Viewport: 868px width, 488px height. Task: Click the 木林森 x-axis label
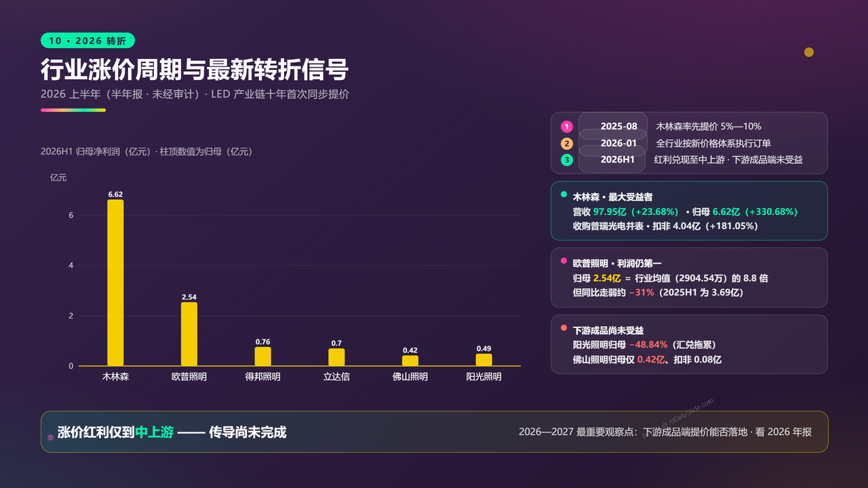[115, 377]
